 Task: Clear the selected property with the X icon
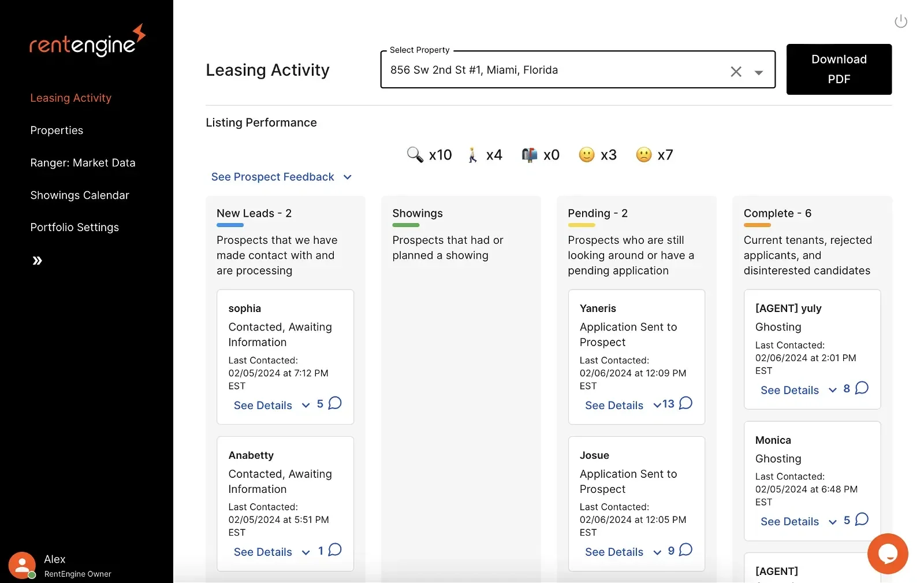pos(736,71)
